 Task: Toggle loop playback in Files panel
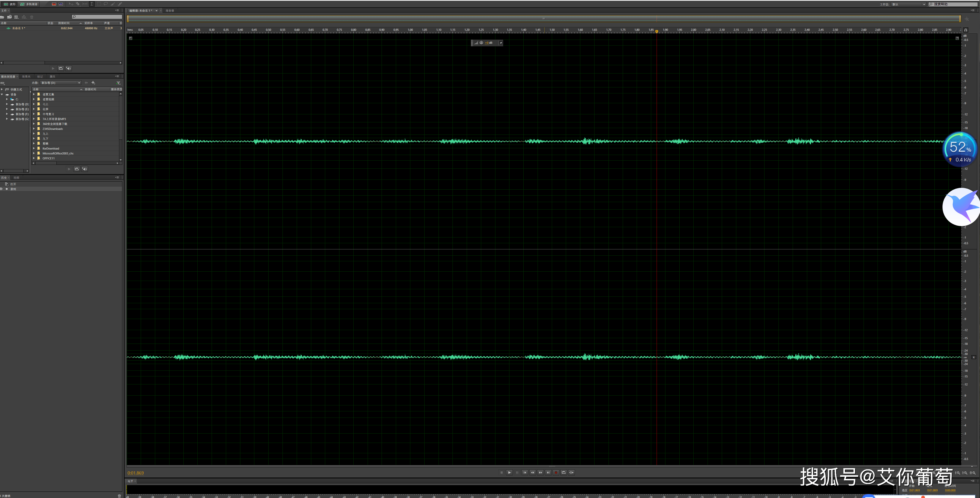(x=61, y=69)
